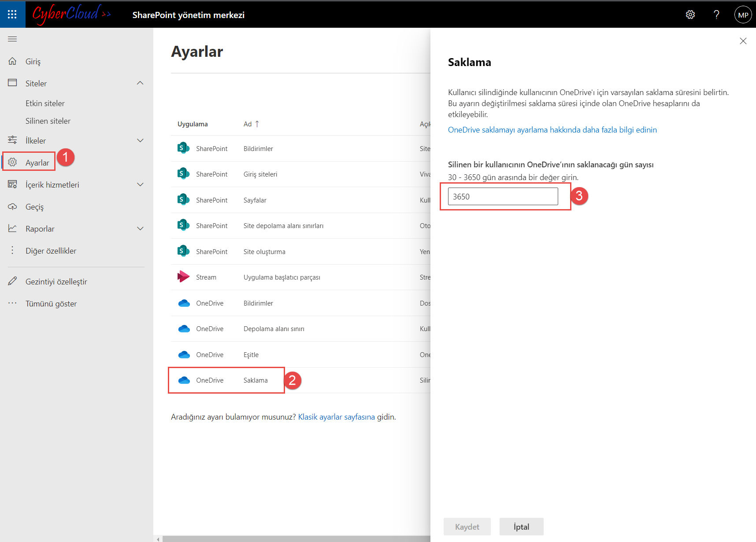Click SharePoint yönetim merkezi title
This screenshot has height=542, width=756.
coord(189,15)
